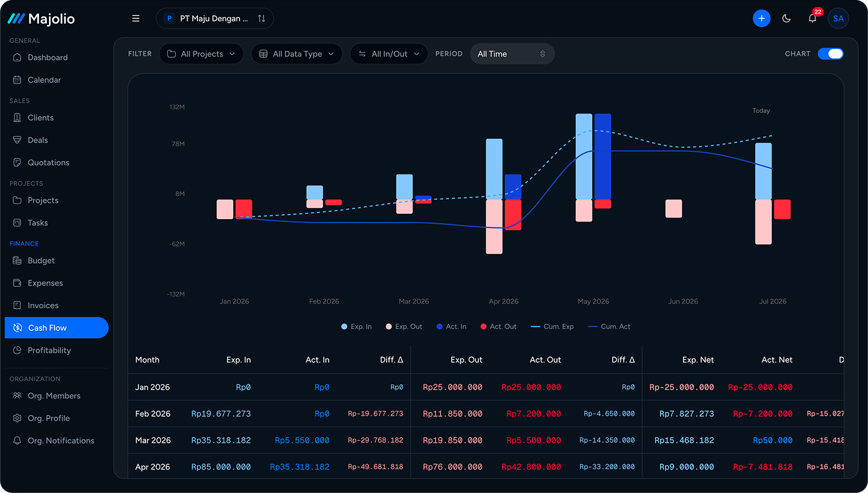This screenshot has width=868, height=493.
Task: Toggle Exp. In legend series
Action: (x=357, y=326)
